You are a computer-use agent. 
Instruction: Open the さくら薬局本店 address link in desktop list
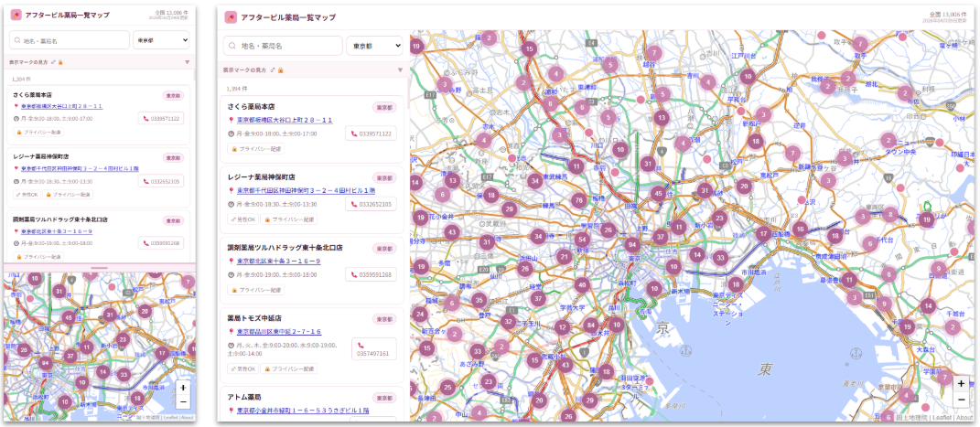coord(285,120)
